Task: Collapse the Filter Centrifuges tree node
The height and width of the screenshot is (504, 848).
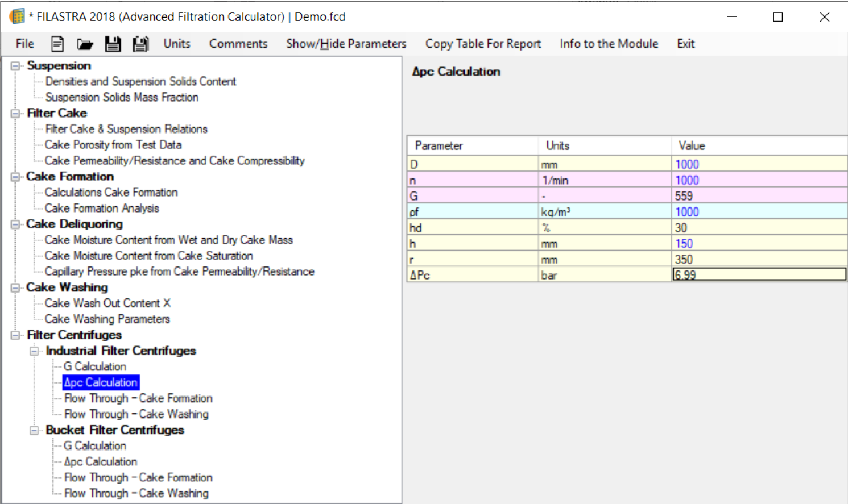Action: click(15, 335)
